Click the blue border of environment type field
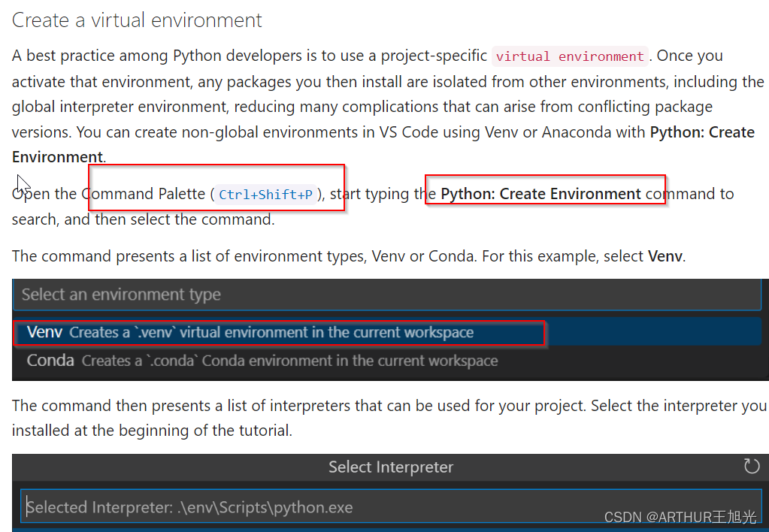Image resolution: width=769 pixels, height=532 pixels. 387,280
